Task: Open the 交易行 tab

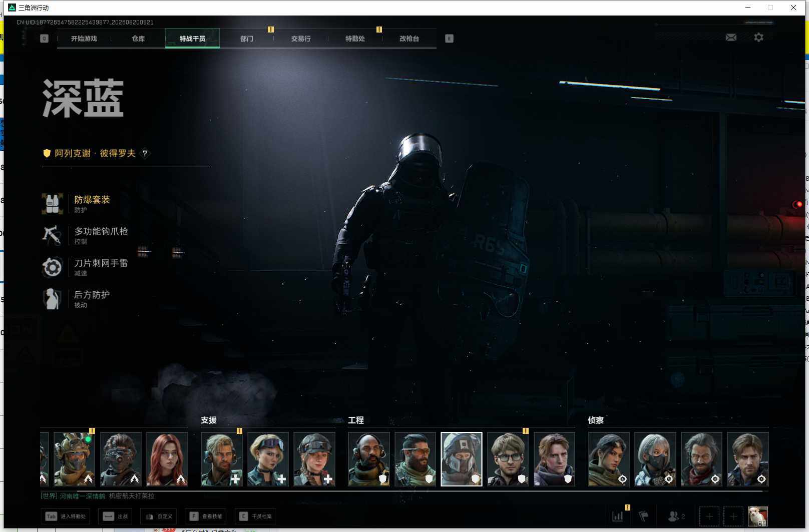Action: [x=301, y=39]
